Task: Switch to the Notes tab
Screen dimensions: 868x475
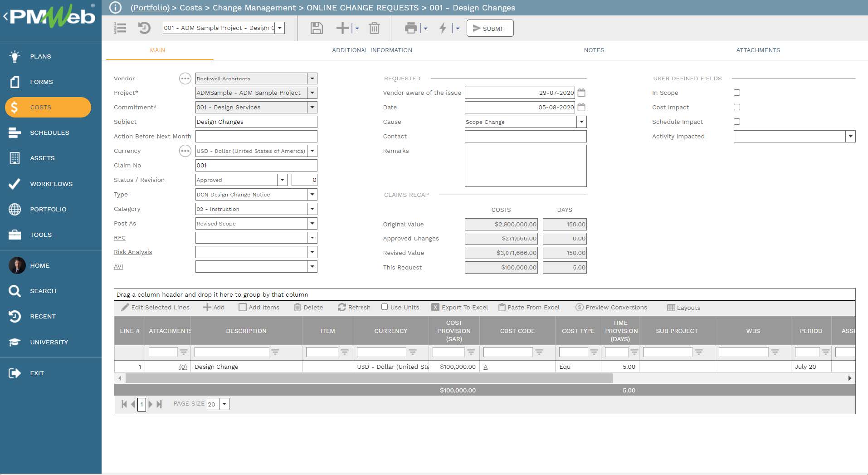Action: (594, 50)
